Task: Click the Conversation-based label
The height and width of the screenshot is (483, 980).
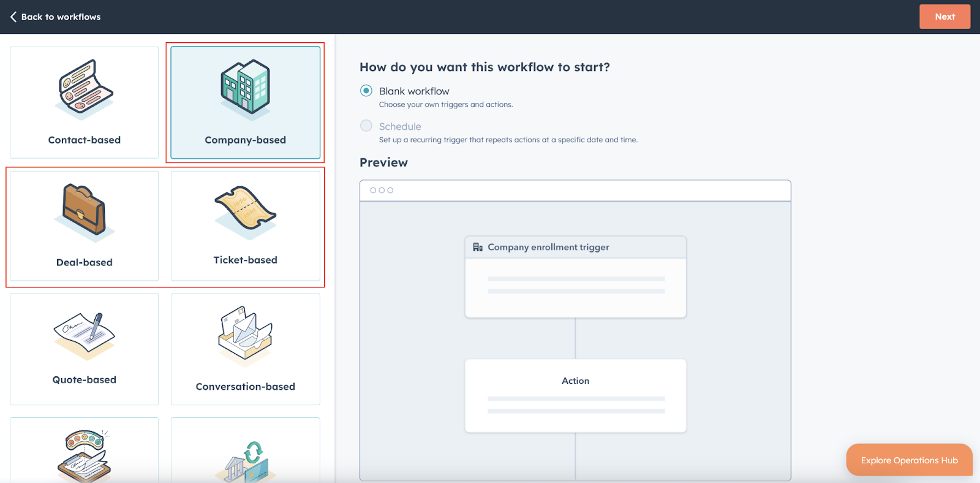Action: pyautogui.click(x=246, y=386)
